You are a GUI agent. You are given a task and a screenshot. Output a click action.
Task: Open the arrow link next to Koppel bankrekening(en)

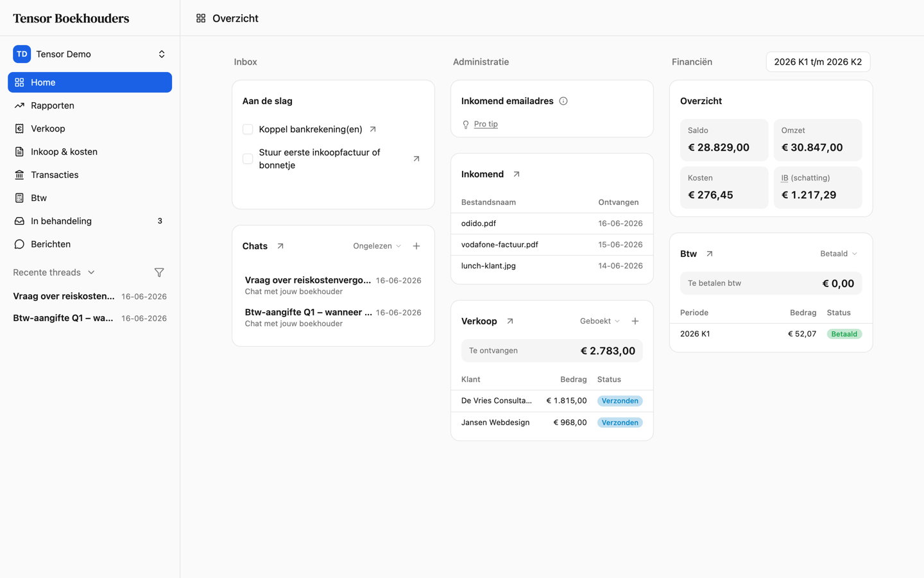(373, 129)
